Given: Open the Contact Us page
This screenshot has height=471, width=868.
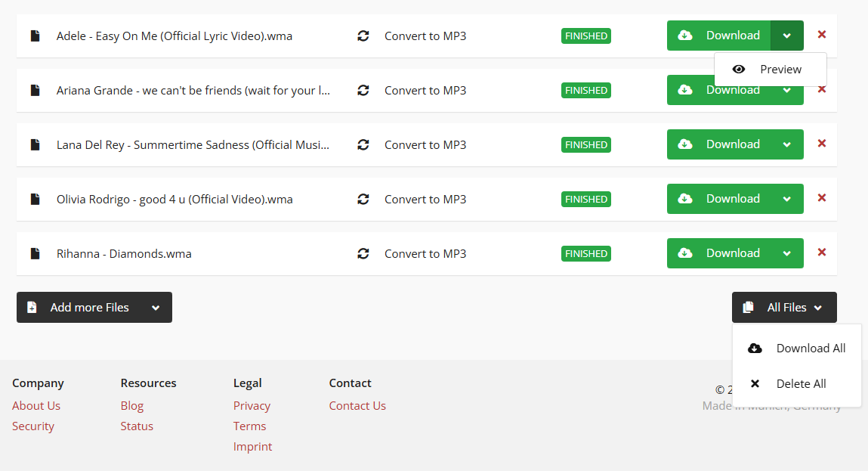Looking at the screenshot, I should click(357, 405).
